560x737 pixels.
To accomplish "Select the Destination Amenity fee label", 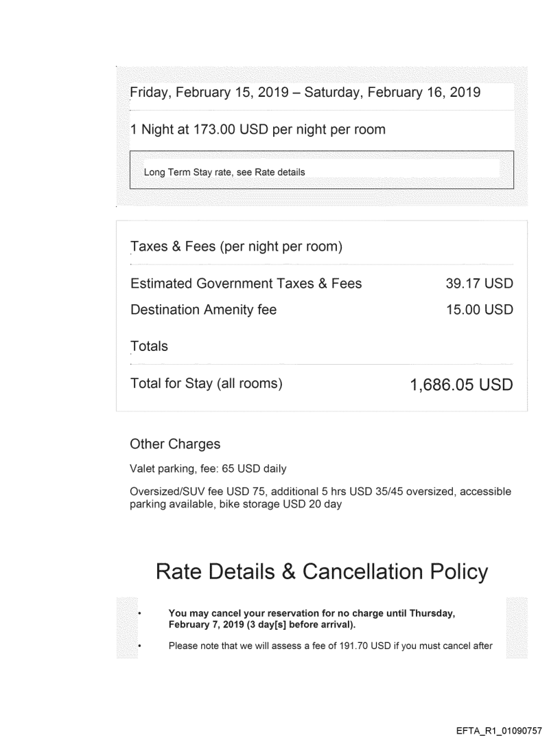I will click(203, 310).
